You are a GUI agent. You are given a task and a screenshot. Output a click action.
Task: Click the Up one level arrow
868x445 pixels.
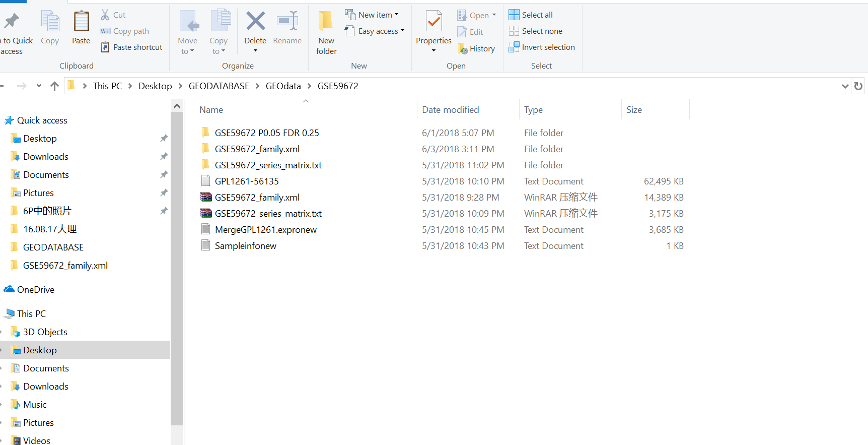55,86
